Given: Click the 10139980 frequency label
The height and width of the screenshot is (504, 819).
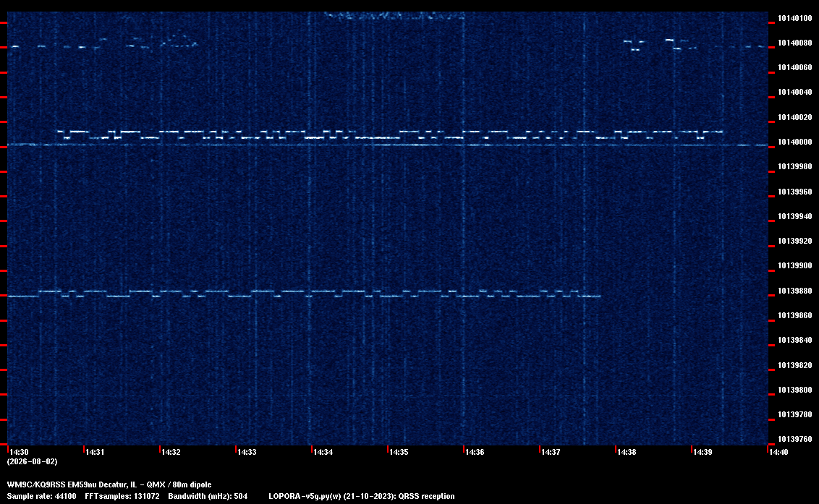Looking at the screenshot, I should [795, 166].
